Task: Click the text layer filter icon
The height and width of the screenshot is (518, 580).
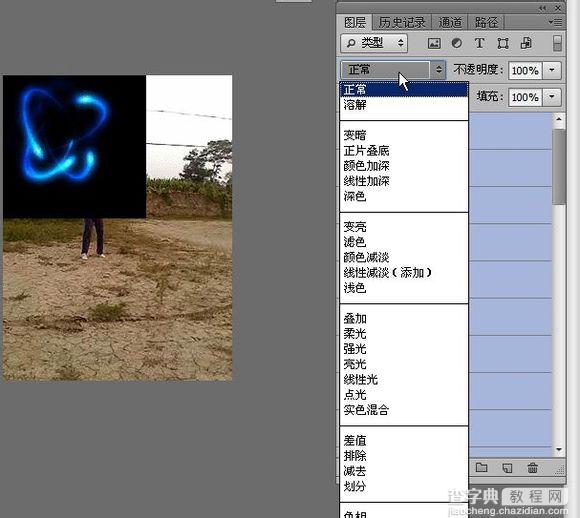Action: (x=479, y=43)
